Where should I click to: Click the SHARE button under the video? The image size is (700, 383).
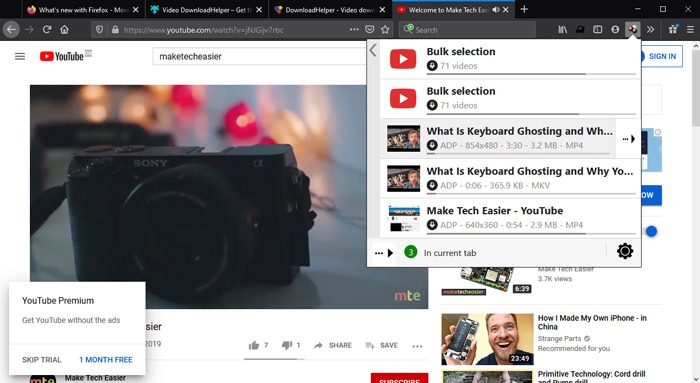333,345
